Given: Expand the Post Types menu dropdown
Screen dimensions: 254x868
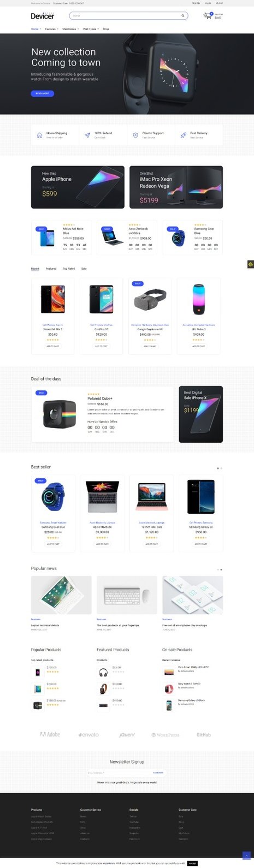Looking at the screenshot, I should coord(91,29).
